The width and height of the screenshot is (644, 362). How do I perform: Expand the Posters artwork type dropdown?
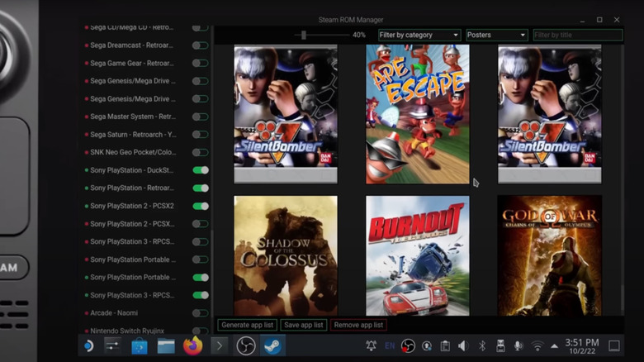click(496, 35)
